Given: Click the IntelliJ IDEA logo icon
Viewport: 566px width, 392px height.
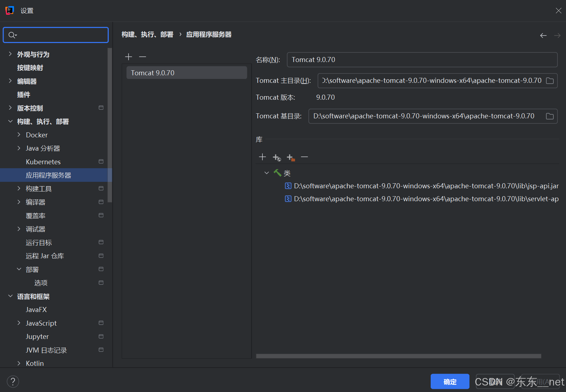Looking at the screenshot, I should coord(10,10).
